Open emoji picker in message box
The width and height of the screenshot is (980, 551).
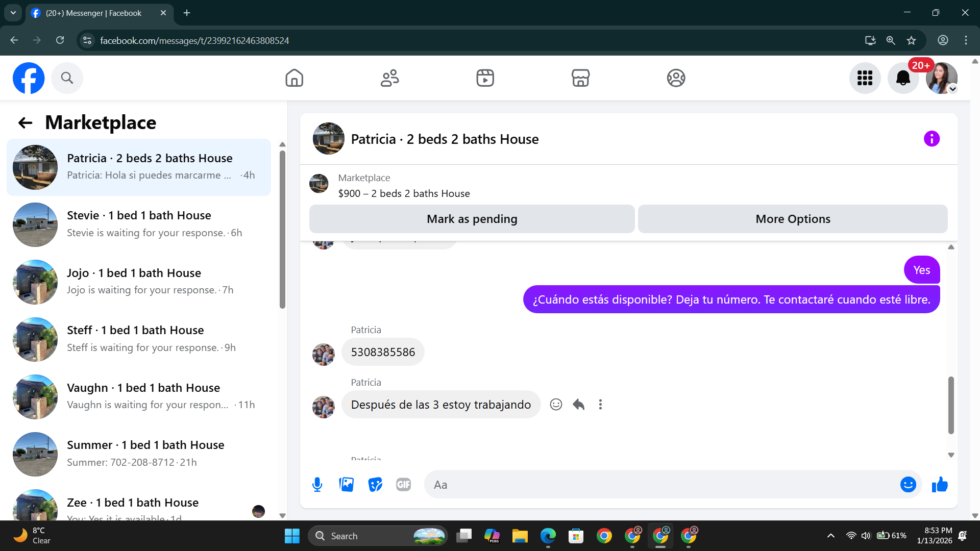point(908,485)
